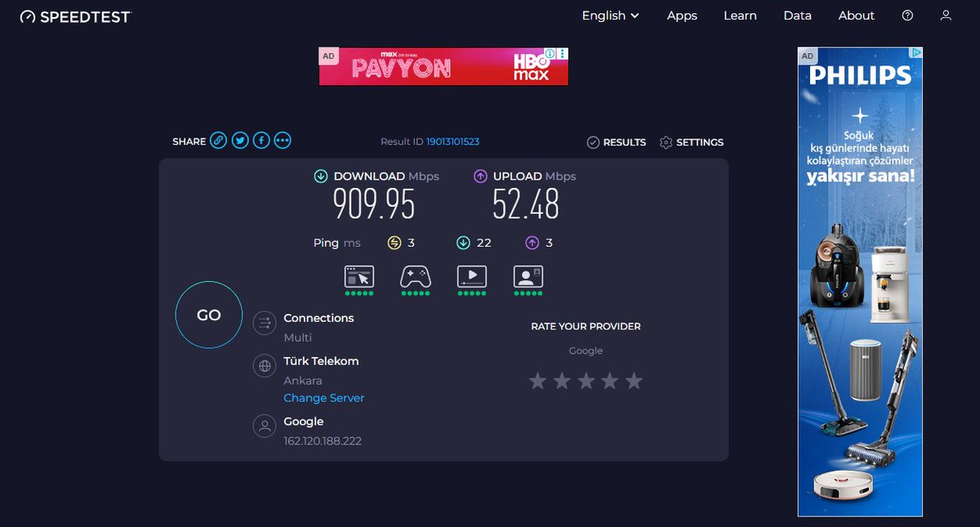Select the video streaming quality icon
The width and height of the screenshot is (980, 527).
point(472,276)
